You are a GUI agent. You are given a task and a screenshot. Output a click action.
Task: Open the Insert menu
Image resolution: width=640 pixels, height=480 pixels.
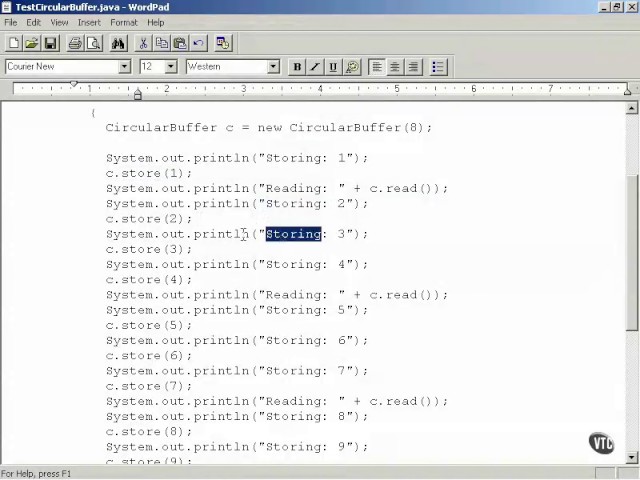click(x=89, y=22)
